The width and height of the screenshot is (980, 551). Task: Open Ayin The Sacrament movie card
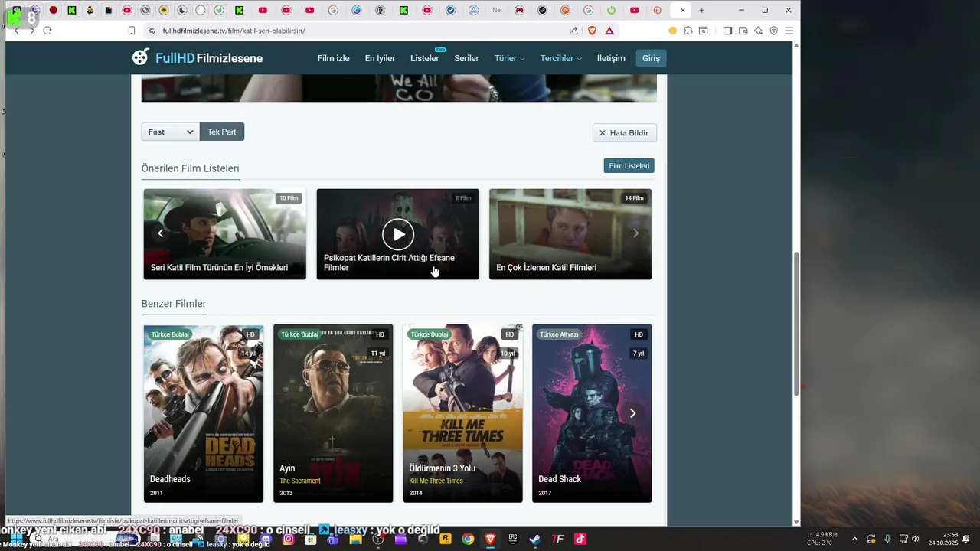click(333, 413)
